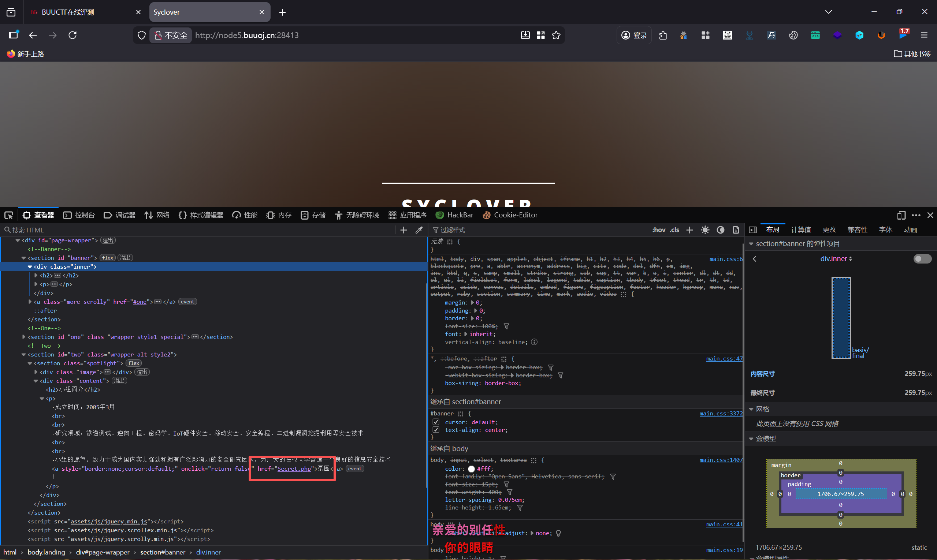Click the element picker icon in devtools

point(9,215)
